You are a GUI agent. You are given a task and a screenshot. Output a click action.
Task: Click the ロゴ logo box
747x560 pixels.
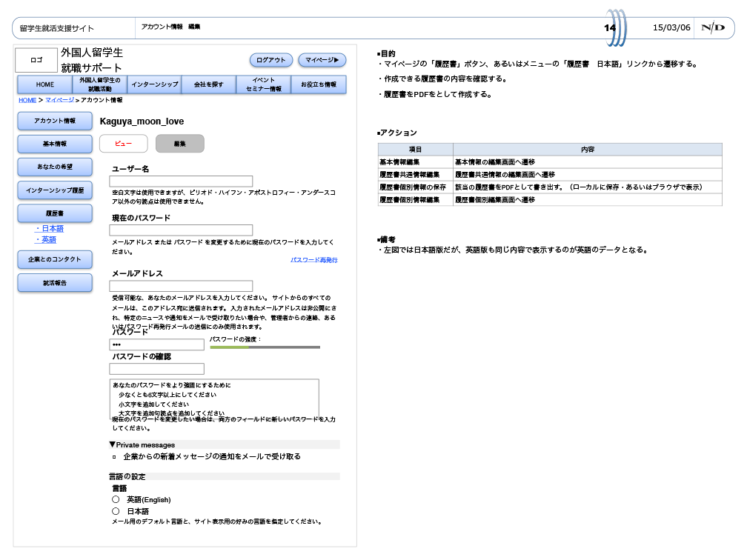click(x=36, y=61)
